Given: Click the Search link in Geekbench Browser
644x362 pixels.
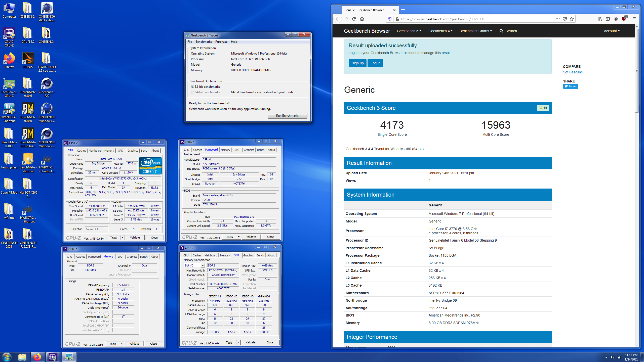Looking at the screenshot, I should pos(508,31).
